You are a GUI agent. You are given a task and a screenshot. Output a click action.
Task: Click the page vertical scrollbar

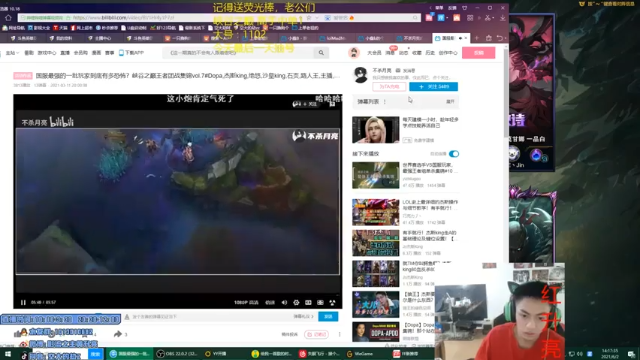tap(506, 92)
